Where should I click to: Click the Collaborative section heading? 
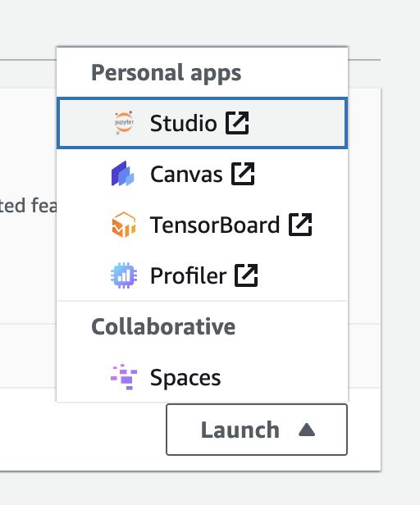point(163,326)
